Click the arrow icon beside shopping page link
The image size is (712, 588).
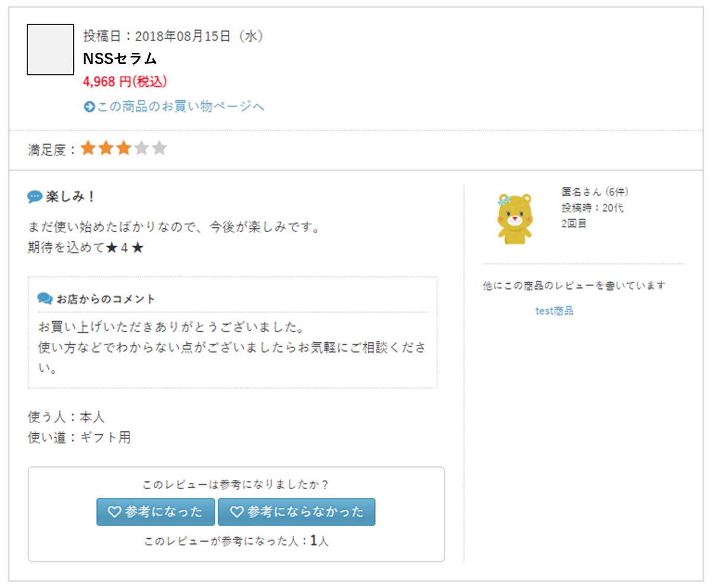[x=90, y=107]
